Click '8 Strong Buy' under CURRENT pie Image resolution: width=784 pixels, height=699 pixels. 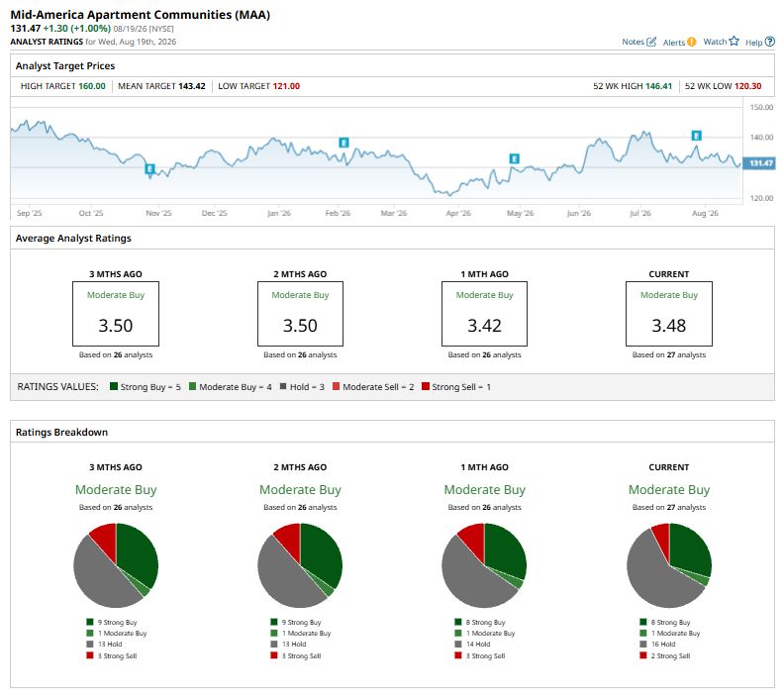pos(670,623)
